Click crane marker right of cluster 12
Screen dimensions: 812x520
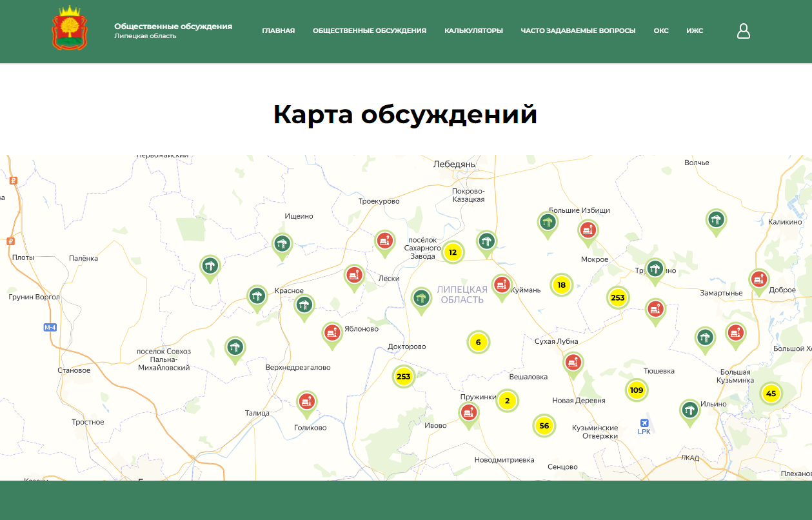tap(487, 245)
